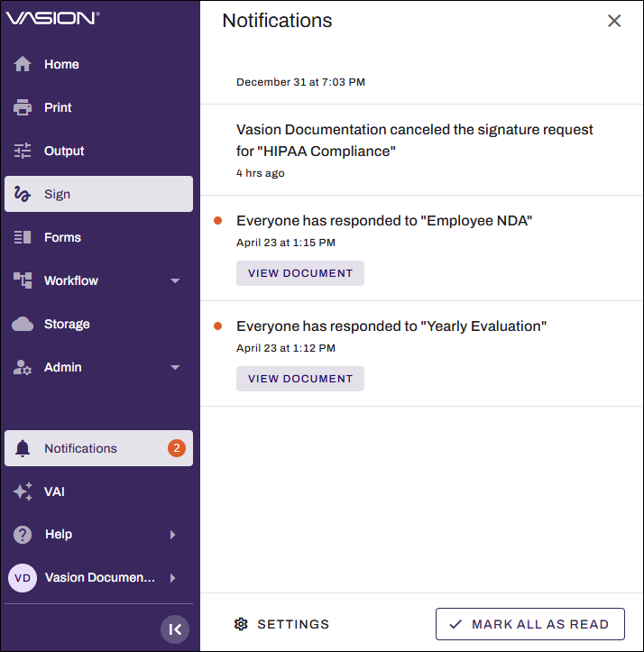This screenshot has height=652, width=644.
Task: Open Everyone has responded to Employee NDA
Action: [384, 220]
